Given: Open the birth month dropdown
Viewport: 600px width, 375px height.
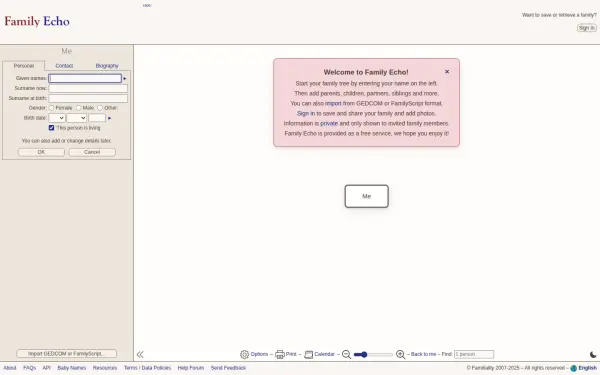Looking at the screenshot, I should pos(77,118).
